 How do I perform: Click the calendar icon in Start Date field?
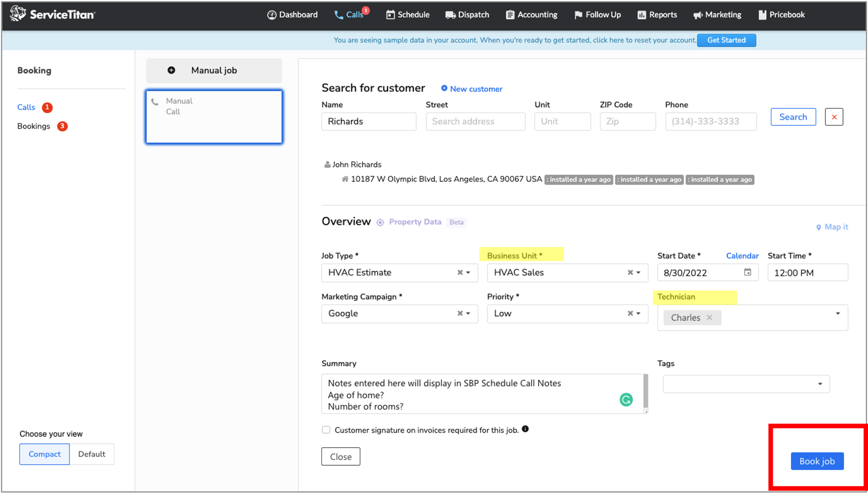(x=747, y=272)
